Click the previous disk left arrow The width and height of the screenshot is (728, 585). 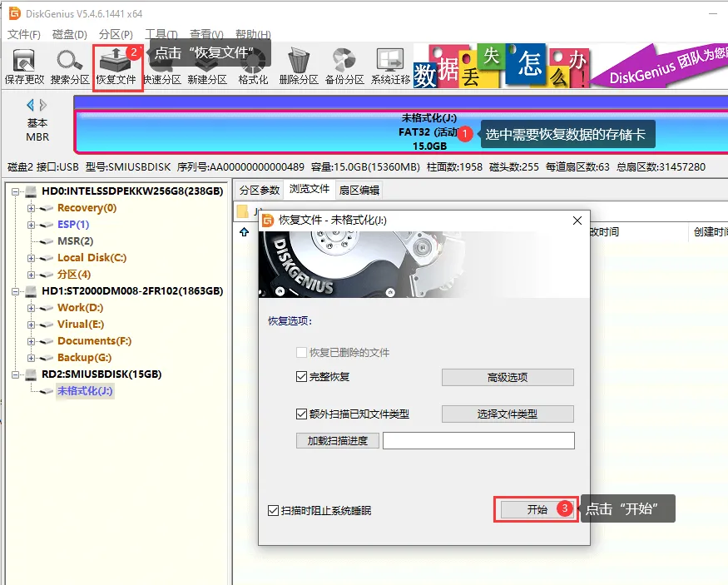[30, 105]
